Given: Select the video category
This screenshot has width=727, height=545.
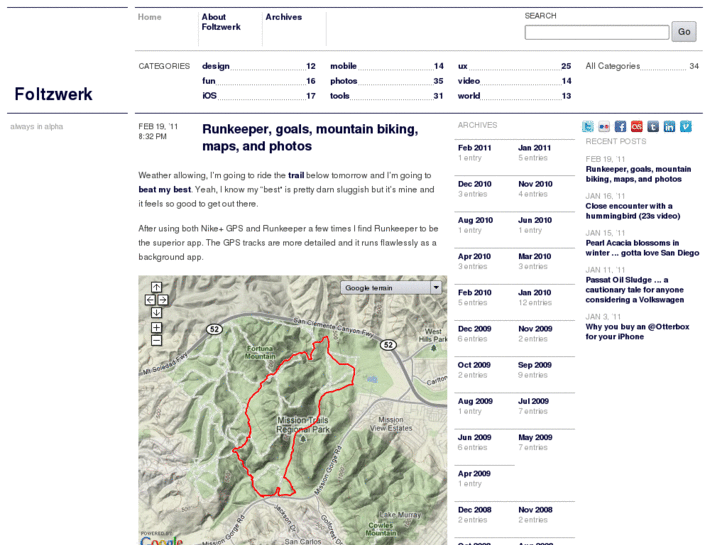Looking at the screenshot, I should (x=469, y=81).
